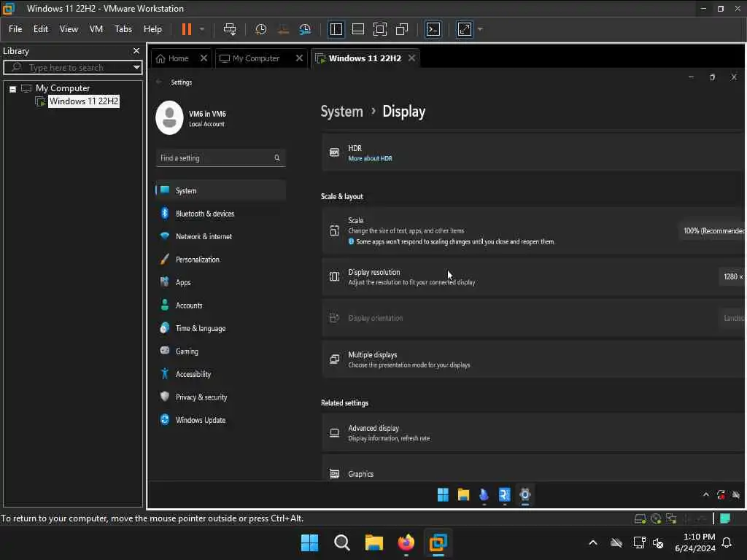Open host taskbar Search
The width and height of the screenshot is (747, 560).
click(x=341, y=542)
